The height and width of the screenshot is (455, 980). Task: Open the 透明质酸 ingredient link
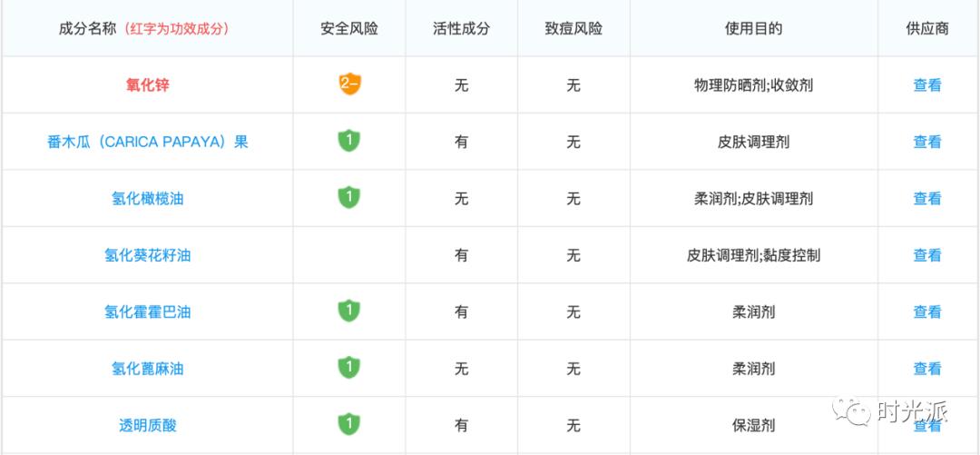148,426
